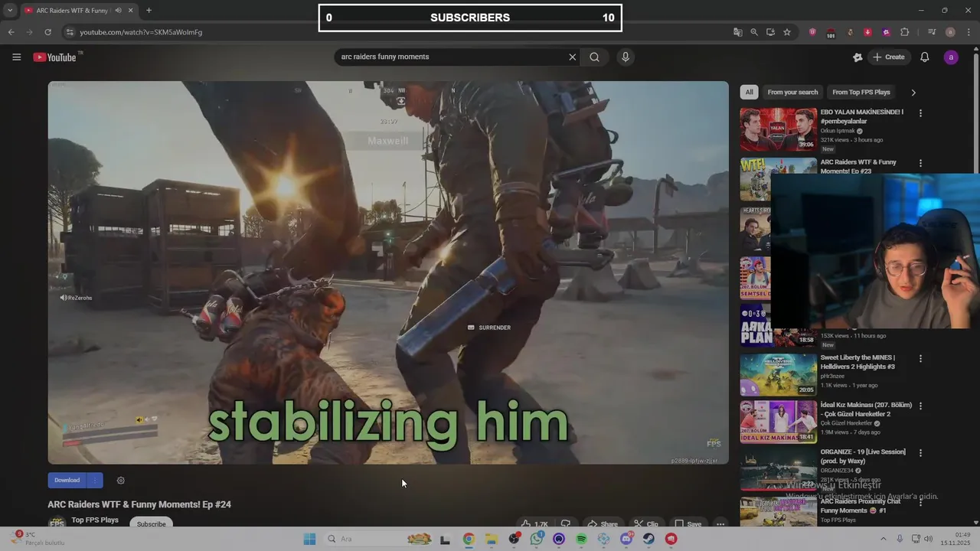The width and height of the screenshot is (980, 551).
Task: Save the video to a playlist
Action: 688,524
